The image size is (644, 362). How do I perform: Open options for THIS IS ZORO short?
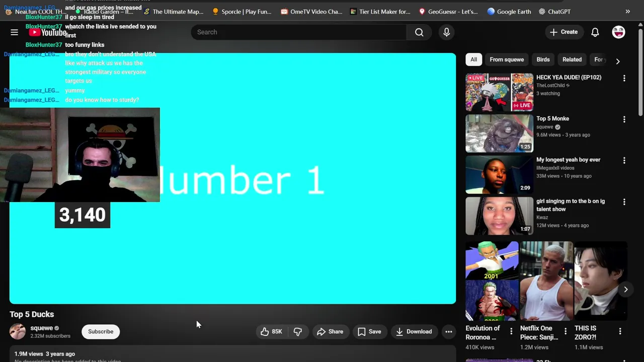[620, 331]
